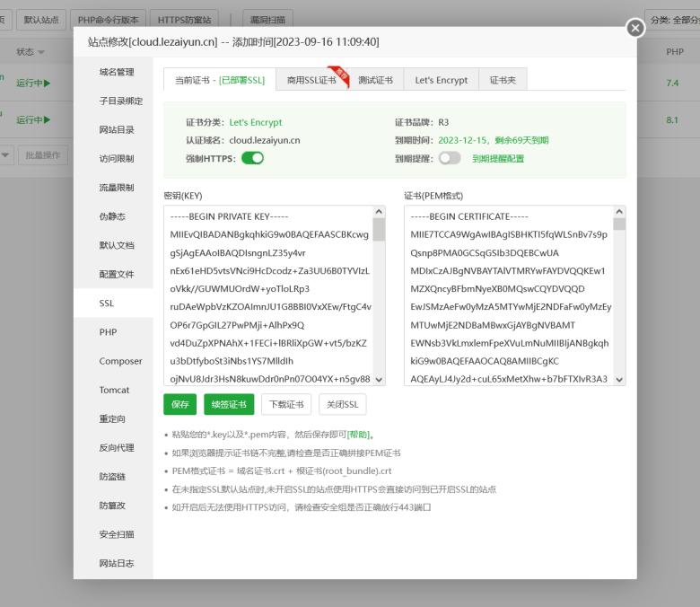
Task: Click the PEM box scrollbar thumb
Action: (619, 224)
